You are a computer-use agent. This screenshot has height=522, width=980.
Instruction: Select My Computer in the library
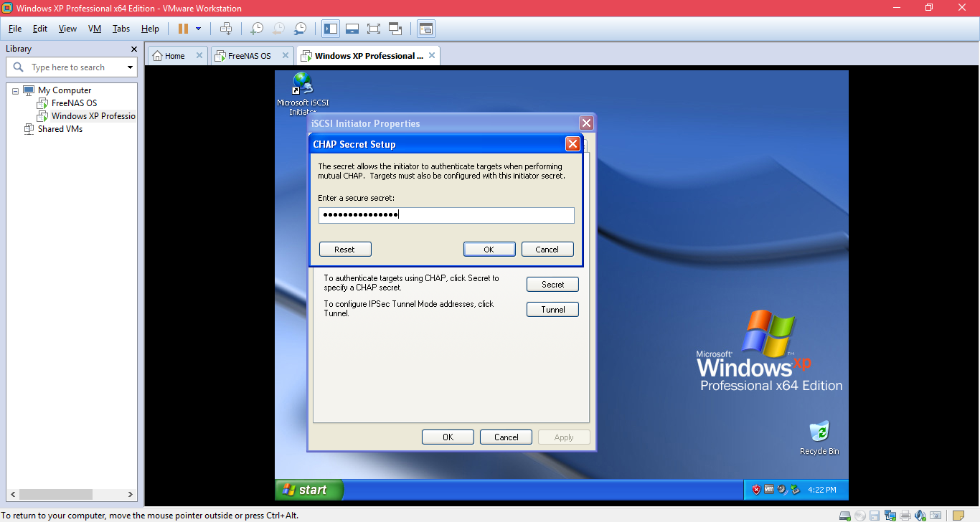click(65, 90)
